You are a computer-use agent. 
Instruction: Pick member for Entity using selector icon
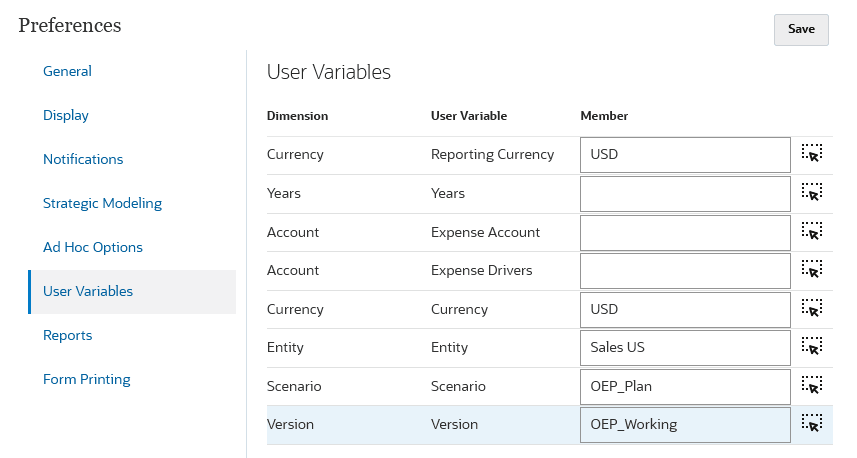[x=812, y=346]
